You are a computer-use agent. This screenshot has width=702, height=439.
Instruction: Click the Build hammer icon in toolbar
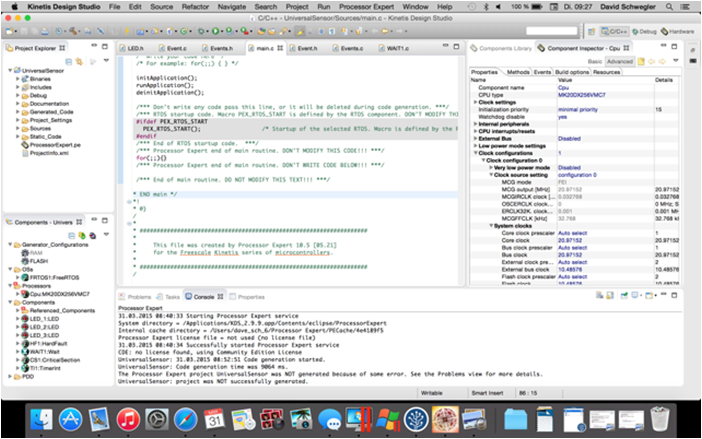coord(73,31)
